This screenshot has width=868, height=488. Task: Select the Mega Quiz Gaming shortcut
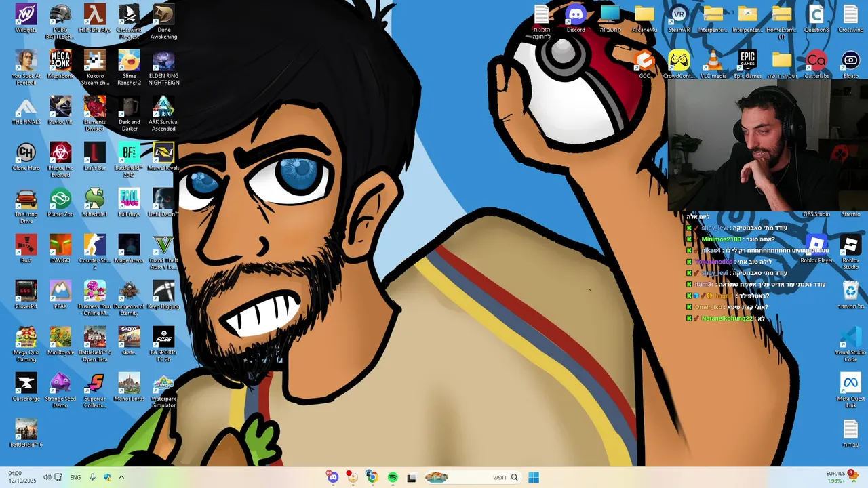coord(26,344)
